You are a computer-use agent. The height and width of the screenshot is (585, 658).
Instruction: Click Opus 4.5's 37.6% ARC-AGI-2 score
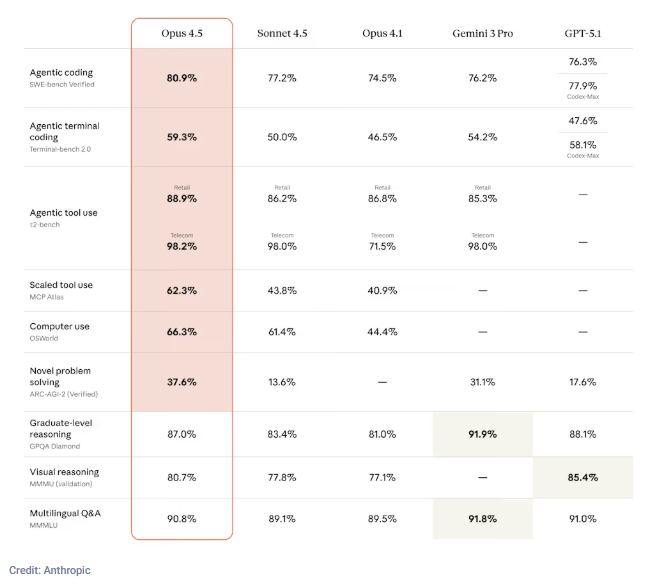pos(182,381)
